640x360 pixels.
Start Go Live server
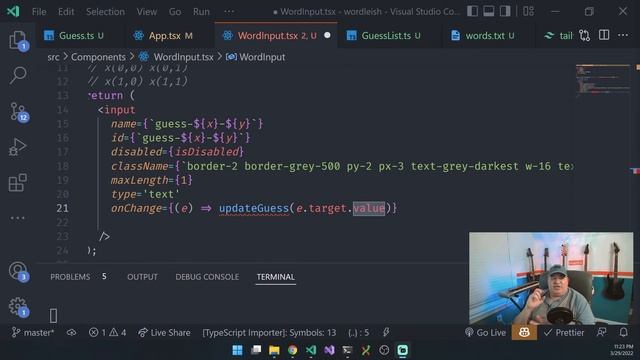point(485,333)
